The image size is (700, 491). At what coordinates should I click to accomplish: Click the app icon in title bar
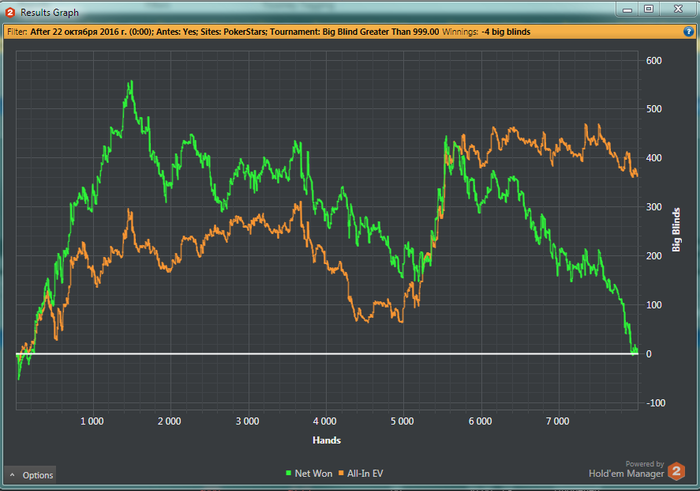(x=11, y=11)
